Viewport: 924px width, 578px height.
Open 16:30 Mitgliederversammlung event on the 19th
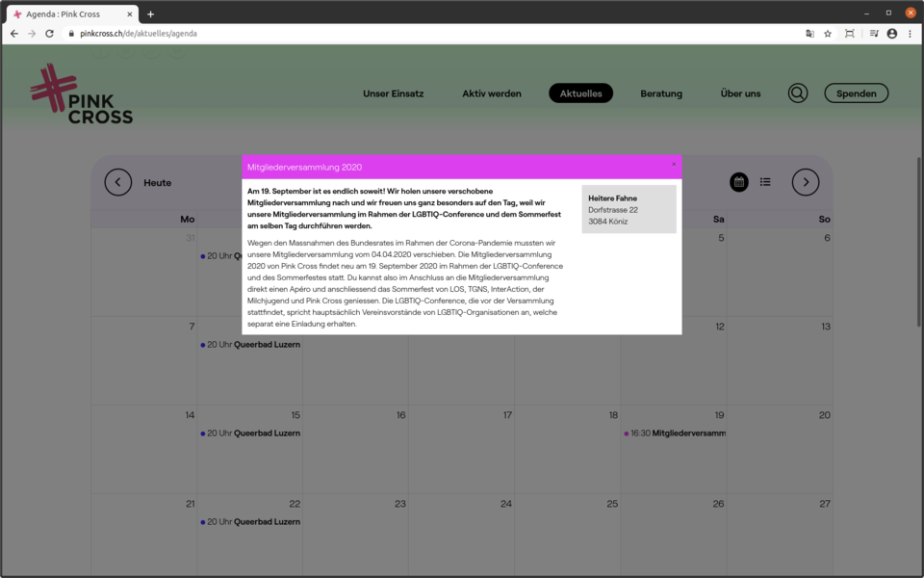pos(676,433)
